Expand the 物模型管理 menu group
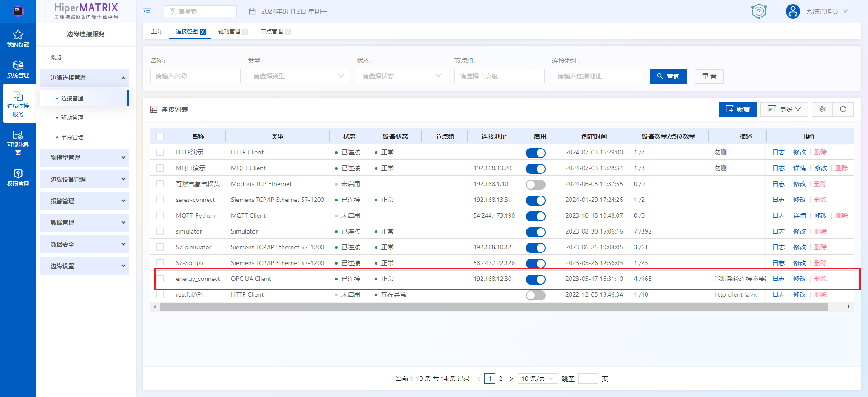This screenshot has height=397, width=868. [85, 158]
